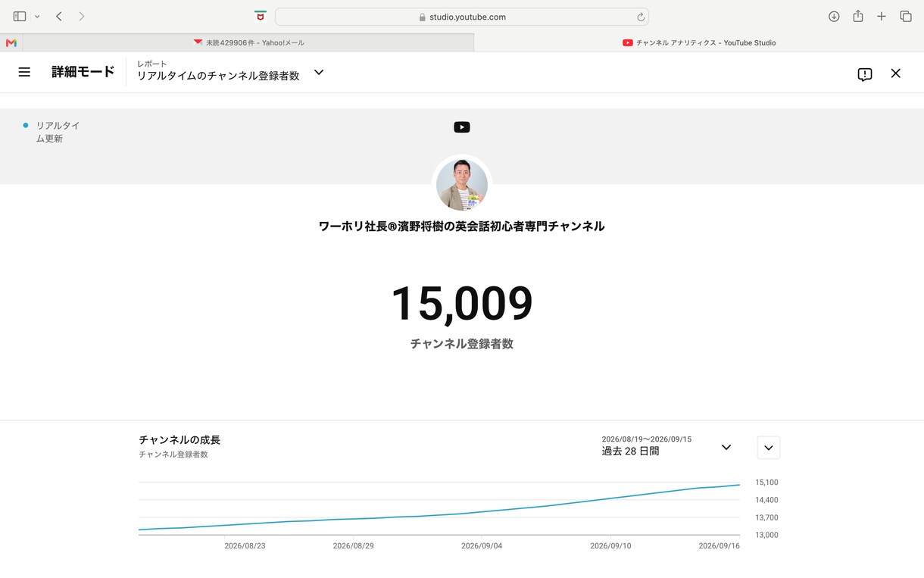Focus the studio.youtube.com address bar
Screen dimensions: 924x578
462,17
